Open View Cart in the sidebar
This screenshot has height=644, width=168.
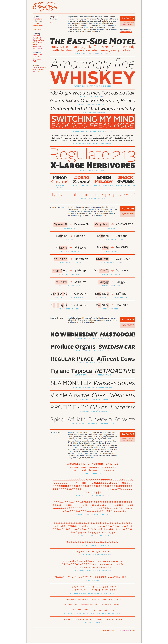point(36,72)
